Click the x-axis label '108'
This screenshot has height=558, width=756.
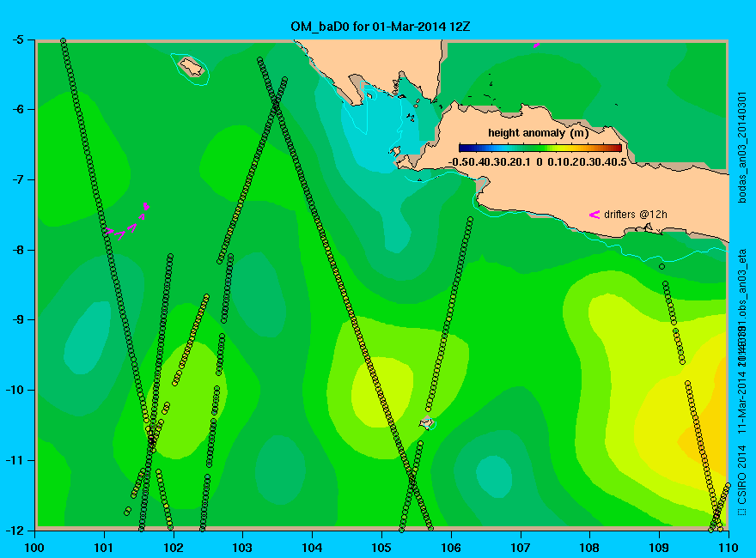589,548
